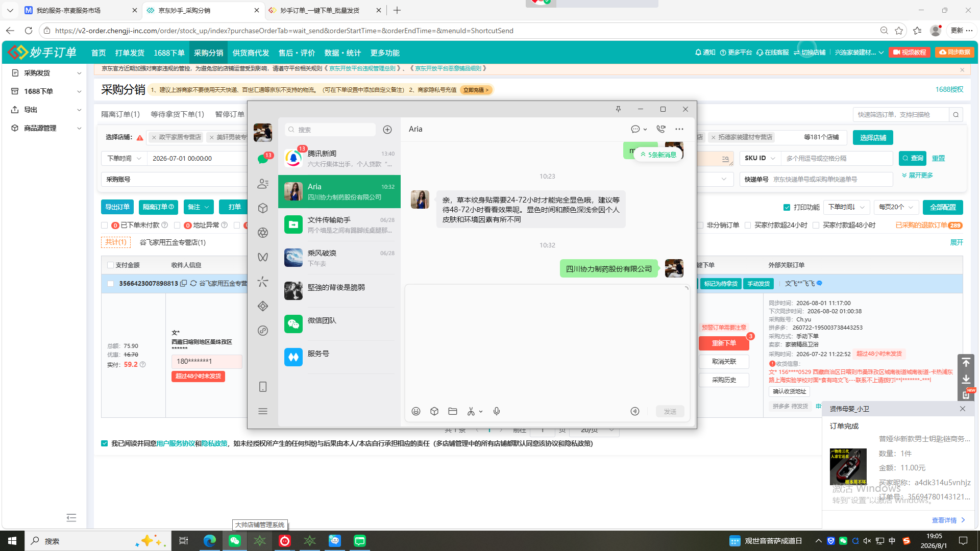Image resolution: width=980 pixels, height=551 pixels.
Task: Tick the 非分销订单 checkbox
Action: tap(700, 225)
